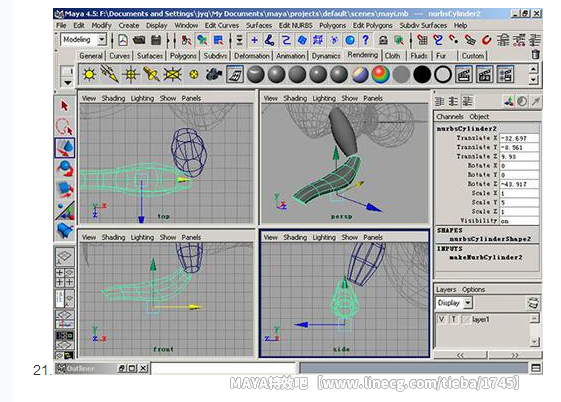The height and width of the screenshot is (402, 561).
Task: Expand the nurbsCylinderShape2 shape node
Action: pos(490,239)
